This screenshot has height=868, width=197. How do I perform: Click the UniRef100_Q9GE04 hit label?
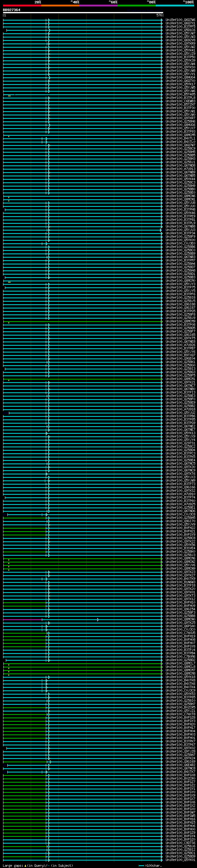click(x=180, y=358)
